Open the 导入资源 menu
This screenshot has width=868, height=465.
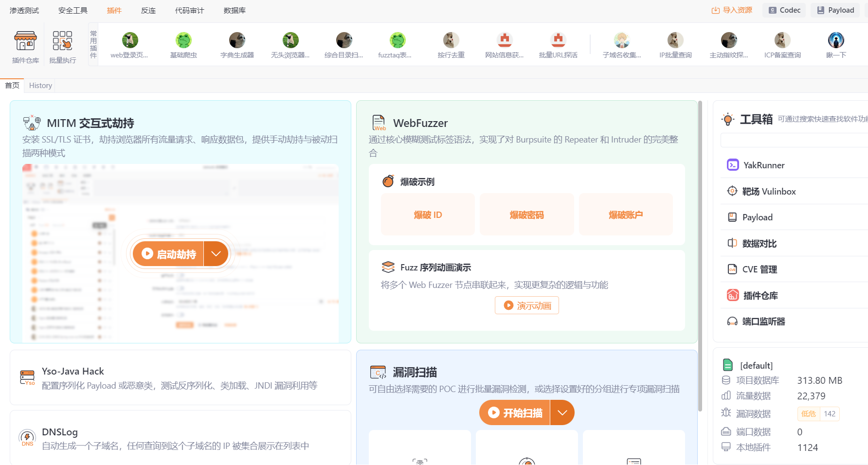point(732,10)
